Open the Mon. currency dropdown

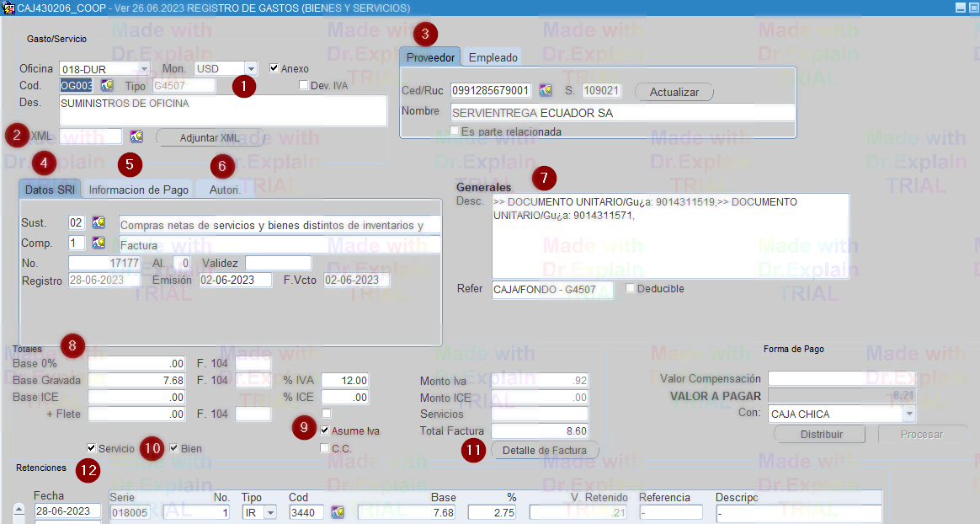[x=251, y=68]
